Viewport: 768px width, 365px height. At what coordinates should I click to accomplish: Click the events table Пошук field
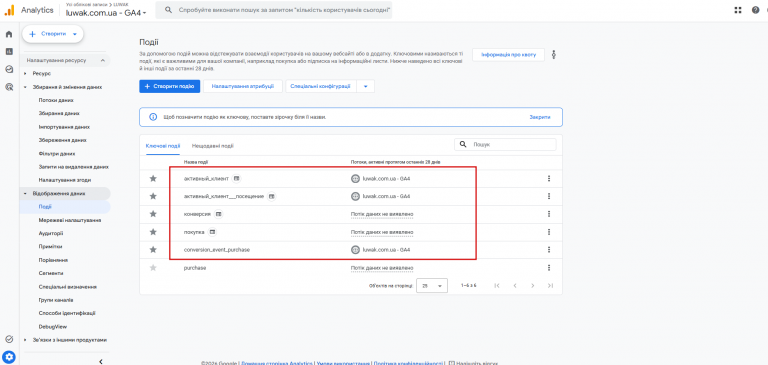coord(505,145)
